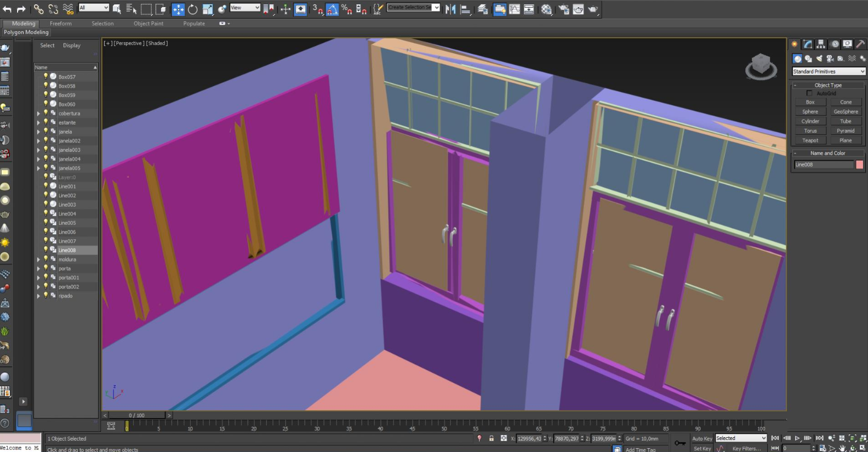The image size is (868, 452).
Task: Click the Mirror tool icon
Action: 450,9
